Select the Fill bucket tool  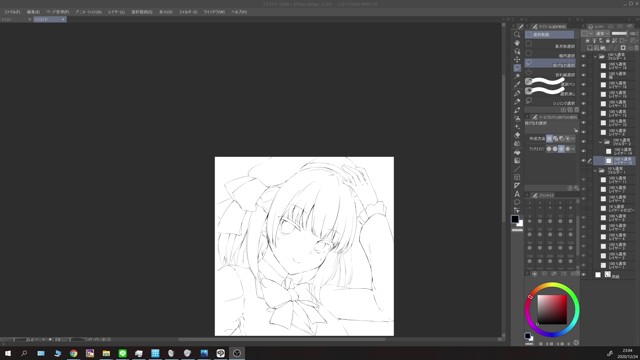pyautogui.click(x=517, y=152)
